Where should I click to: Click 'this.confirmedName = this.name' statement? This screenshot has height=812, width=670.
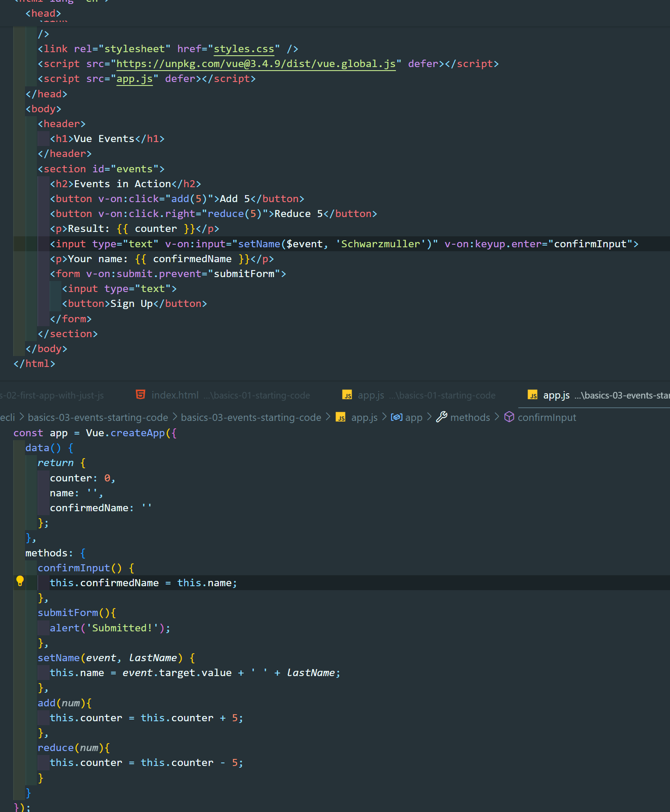click(x=143, y=583)
